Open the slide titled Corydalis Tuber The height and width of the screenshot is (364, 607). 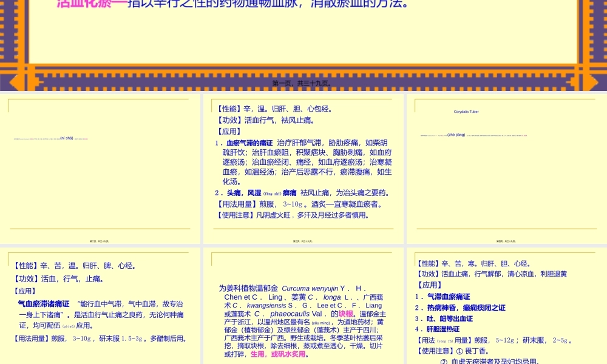pos(507,167)
